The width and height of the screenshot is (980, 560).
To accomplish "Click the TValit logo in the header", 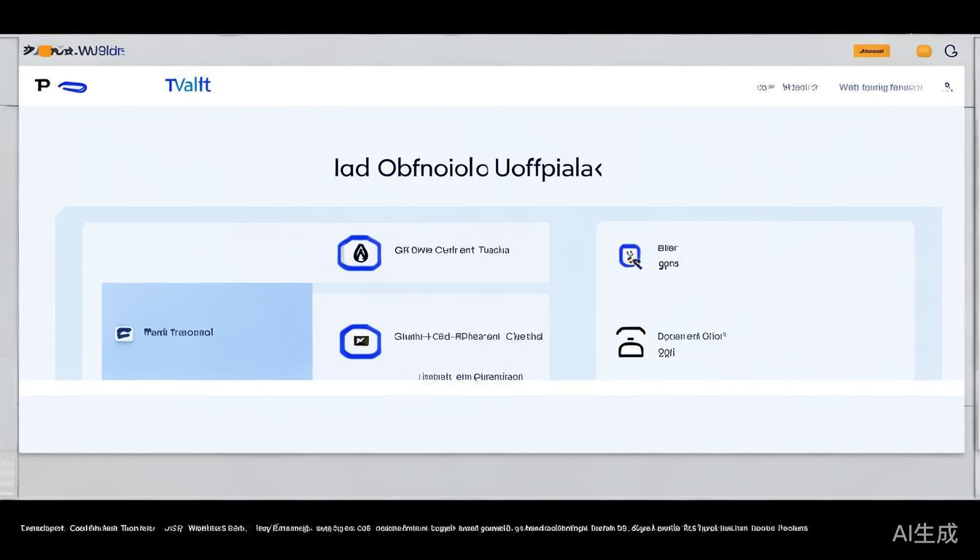I will point(187,85).
